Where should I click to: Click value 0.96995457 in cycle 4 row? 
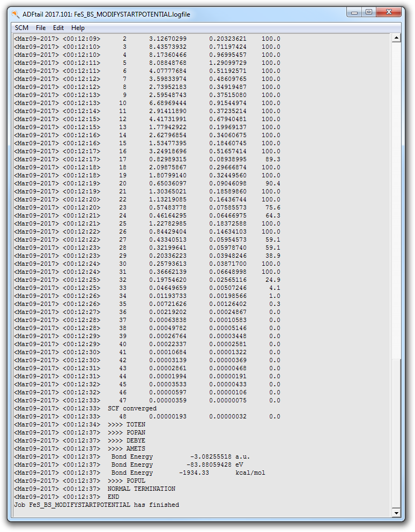point(228,55)
